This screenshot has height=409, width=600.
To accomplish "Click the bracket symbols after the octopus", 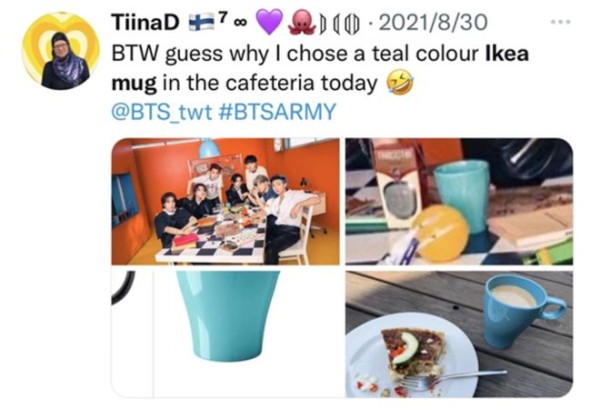I will pyautogui.click(x=339, y=23).
